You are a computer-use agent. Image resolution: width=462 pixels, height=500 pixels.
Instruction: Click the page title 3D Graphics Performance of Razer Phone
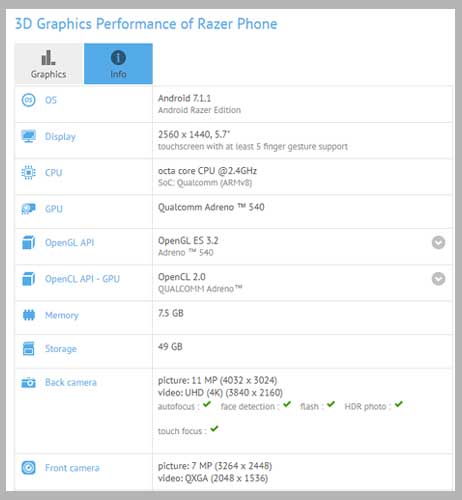coord(146,24)
